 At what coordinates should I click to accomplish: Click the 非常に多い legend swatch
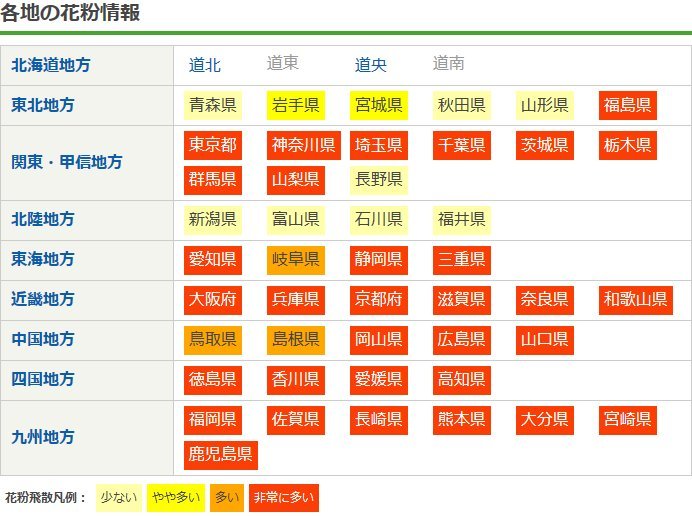[x=283, y=497]
